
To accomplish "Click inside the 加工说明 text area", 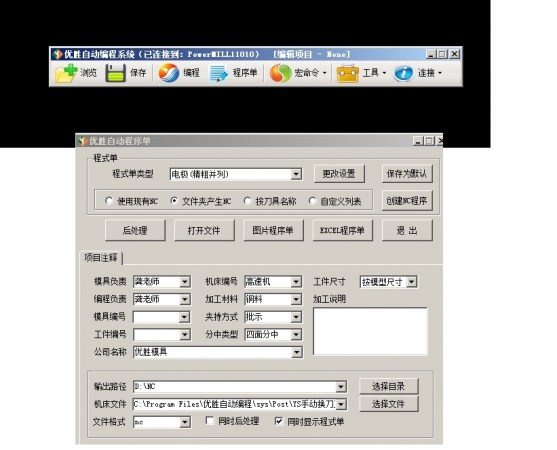I will click(370, 331).
